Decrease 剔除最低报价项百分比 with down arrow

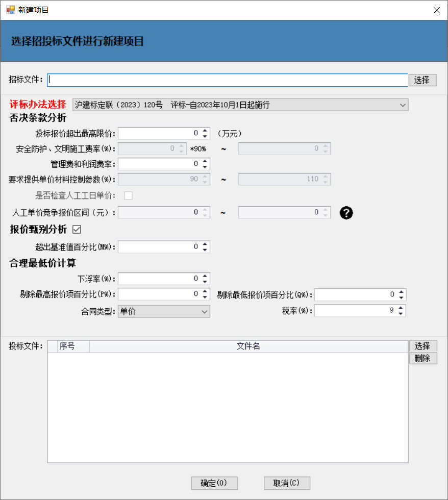(401, 297)
